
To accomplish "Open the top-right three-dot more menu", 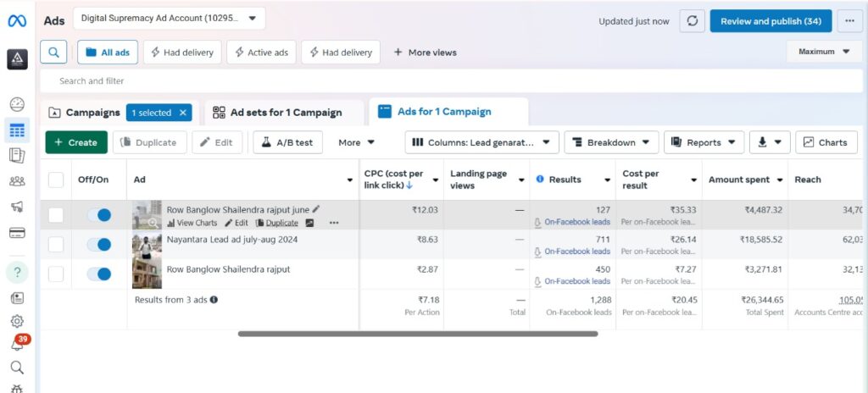I will [x=849, y=21].
